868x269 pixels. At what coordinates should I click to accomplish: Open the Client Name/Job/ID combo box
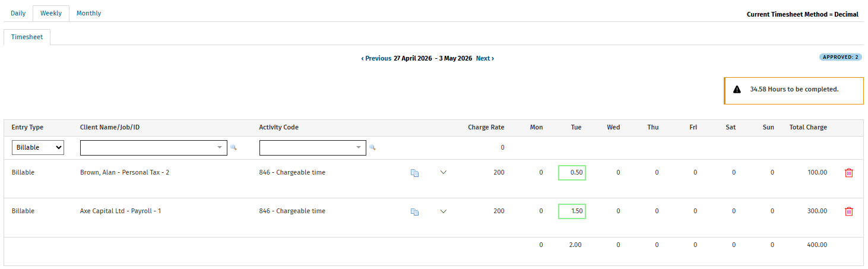[x=154, y=147]
